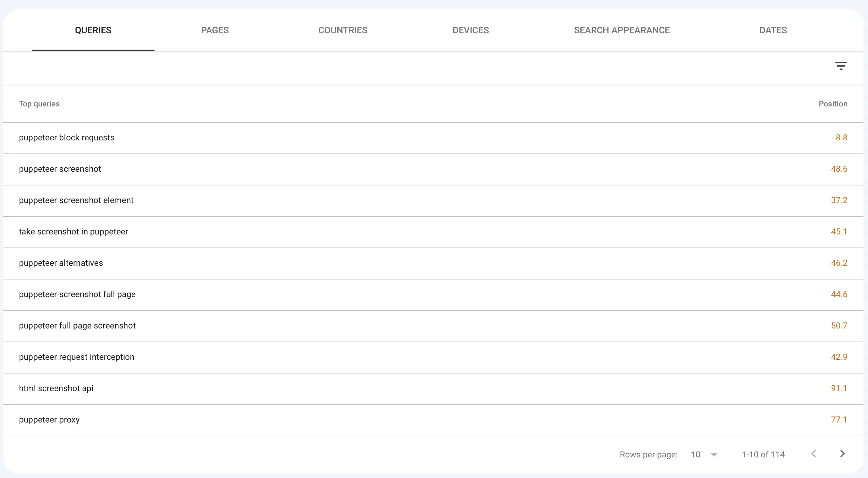868x478 pixels.
Task: Click on puppeteer alternatives position value
Action: tap(838, 263)
